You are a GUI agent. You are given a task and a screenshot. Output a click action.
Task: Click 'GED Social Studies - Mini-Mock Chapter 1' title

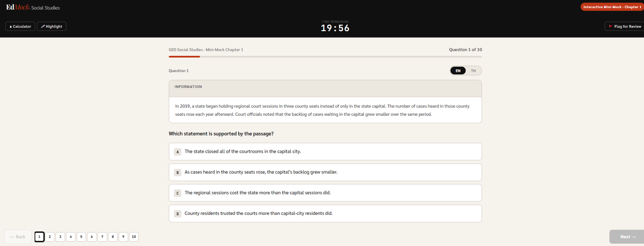coord(206,49)
